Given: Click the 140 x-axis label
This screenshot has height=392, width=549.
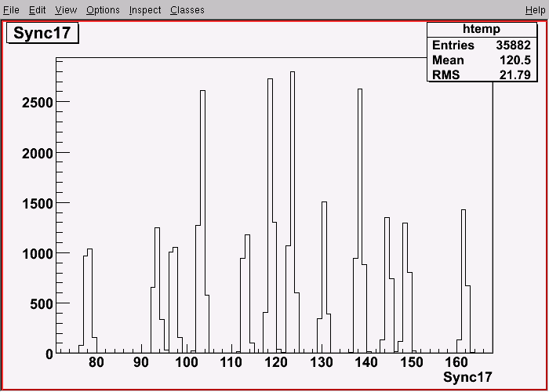Looking at the screenshot, I should click(x=366, y=362).
